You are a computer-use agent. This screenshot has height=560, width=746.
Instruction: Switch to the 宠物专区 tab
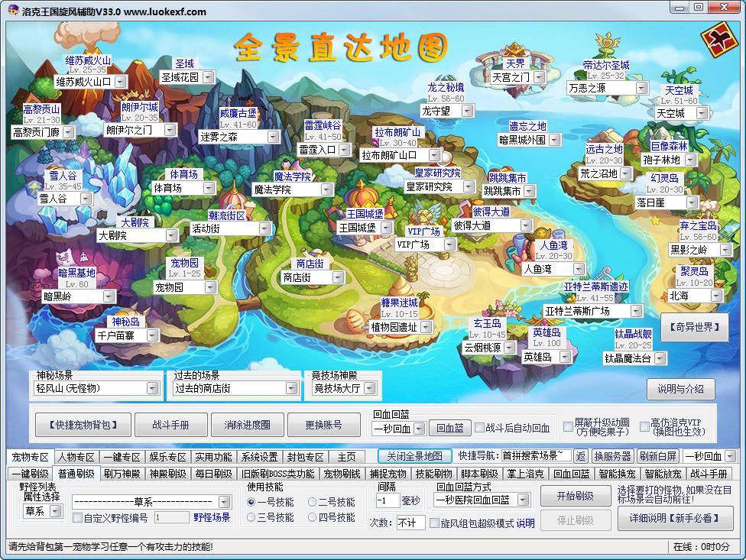[31, 457]
